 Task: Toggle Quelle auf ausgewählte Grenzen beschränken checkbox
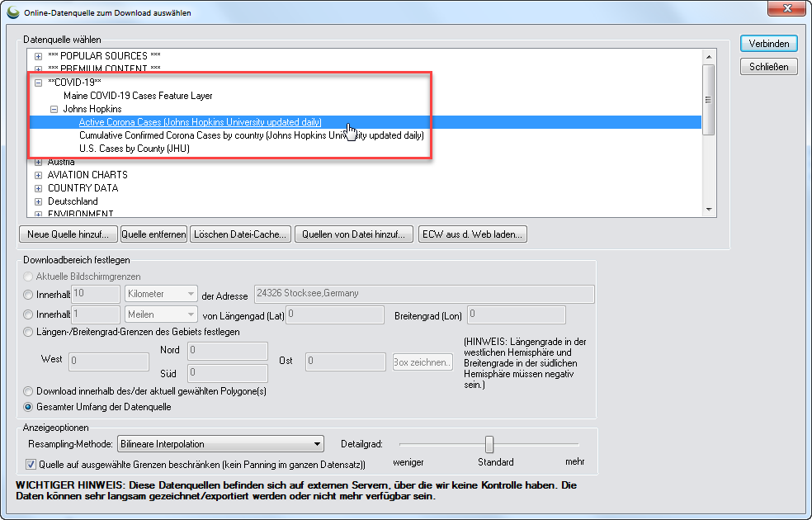(31, 465)
